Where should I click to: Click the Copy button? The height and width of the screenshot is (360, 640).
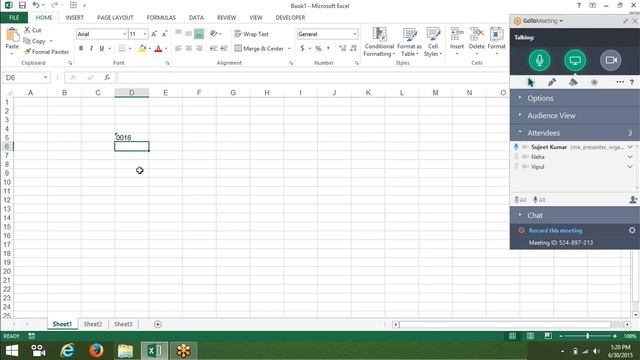[x=35, y=41]
